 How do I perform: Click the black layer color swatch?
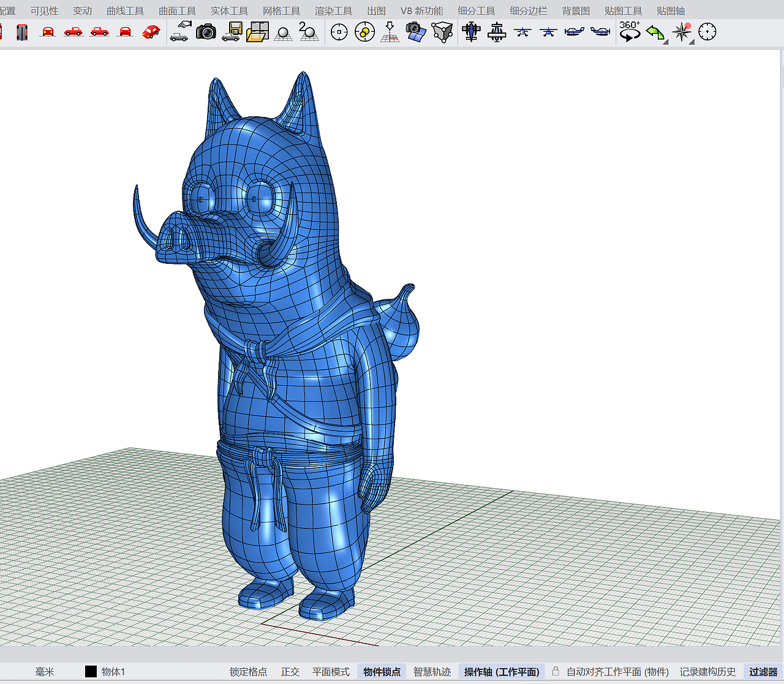[91, 672]
